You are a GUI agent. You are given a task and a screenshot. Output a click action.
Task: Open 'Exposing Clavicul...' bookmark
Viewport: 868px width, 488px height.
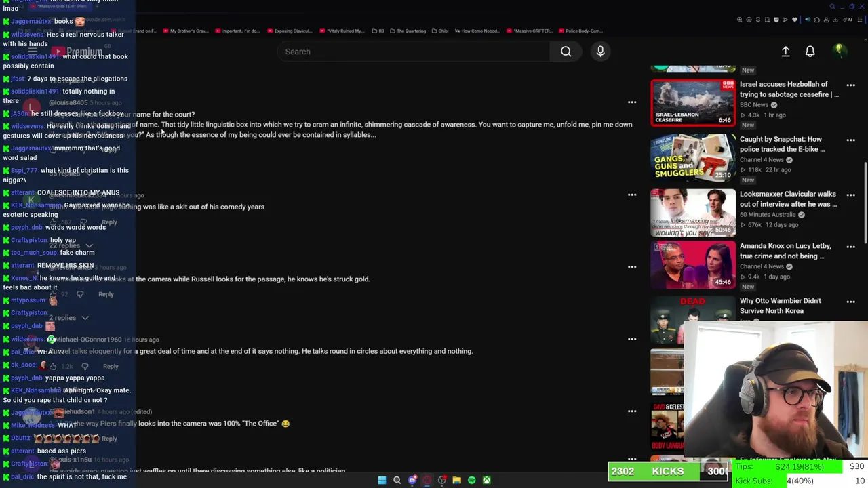click(x=290, y=30)
